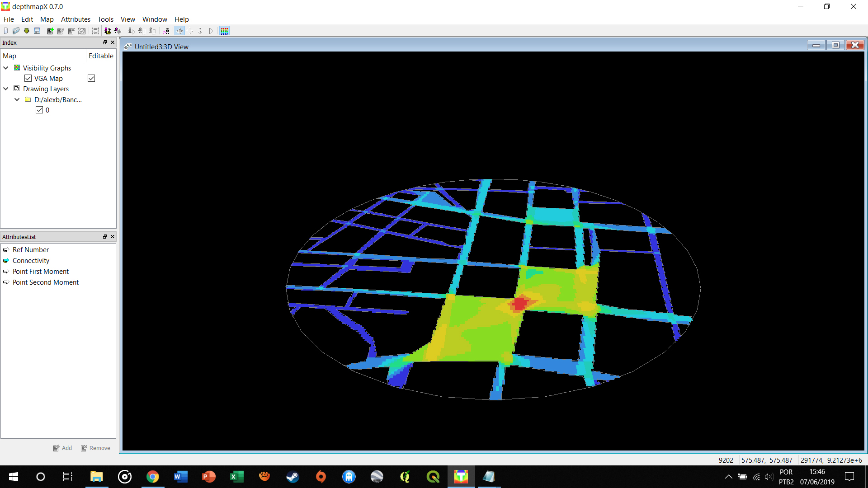Click the Add column green plus icon
This screenshot has height=488, width=868.
51,31
